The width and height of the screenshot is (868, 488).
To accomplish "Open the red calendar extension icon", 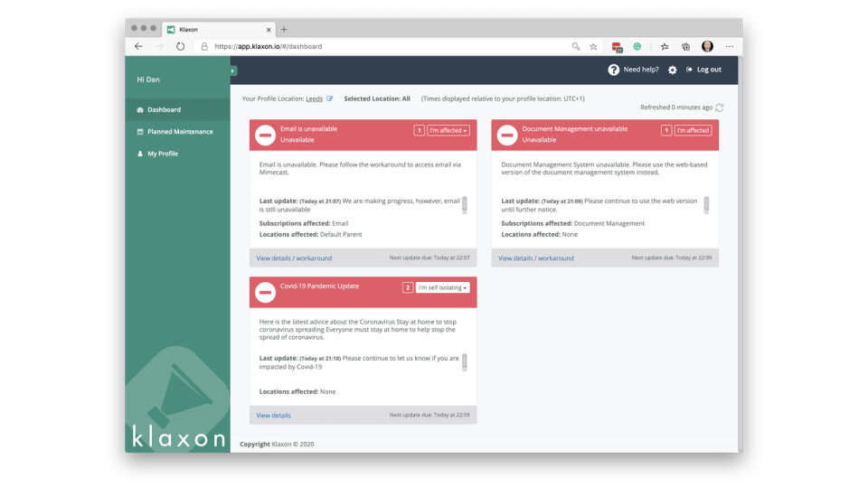I will (617, 47).
